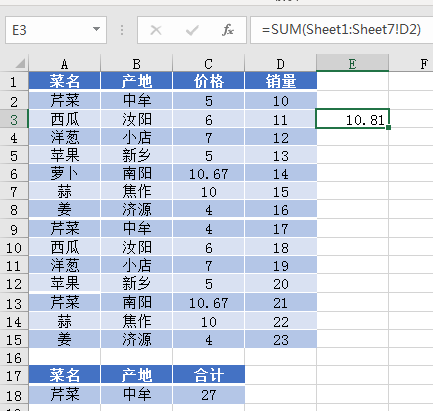
Task: Click cell 中牟 in row 2
Action: tap(136, 100)
